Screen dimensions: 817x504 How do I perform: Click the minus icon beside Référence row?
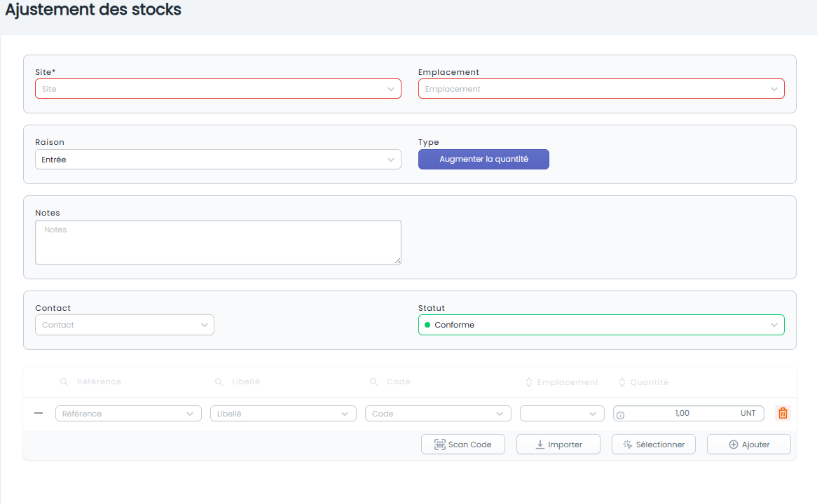click(39, 414)
